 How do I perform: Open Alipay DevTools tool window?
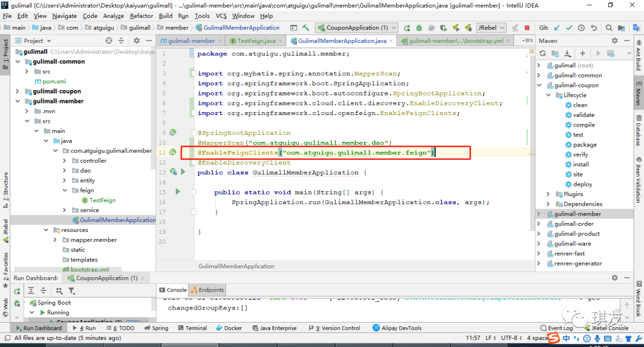point(397,328)
